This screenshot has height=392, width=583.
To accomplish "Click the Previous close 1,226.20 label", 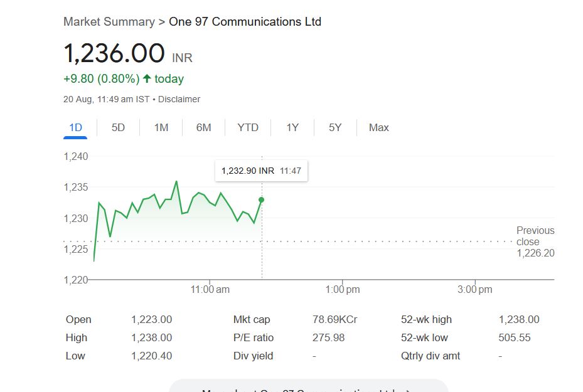I will coord(535,242).
